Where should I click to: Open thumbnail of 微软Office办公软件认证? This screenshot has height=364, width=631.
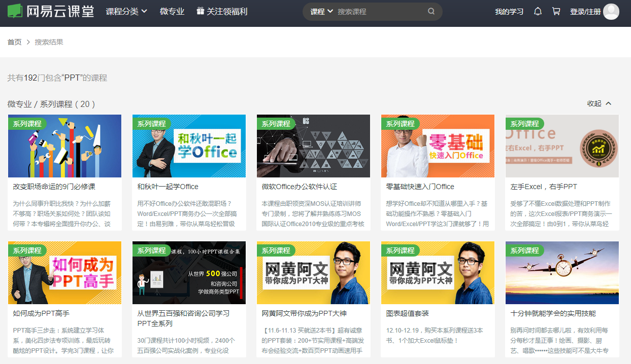coord(313,146)
